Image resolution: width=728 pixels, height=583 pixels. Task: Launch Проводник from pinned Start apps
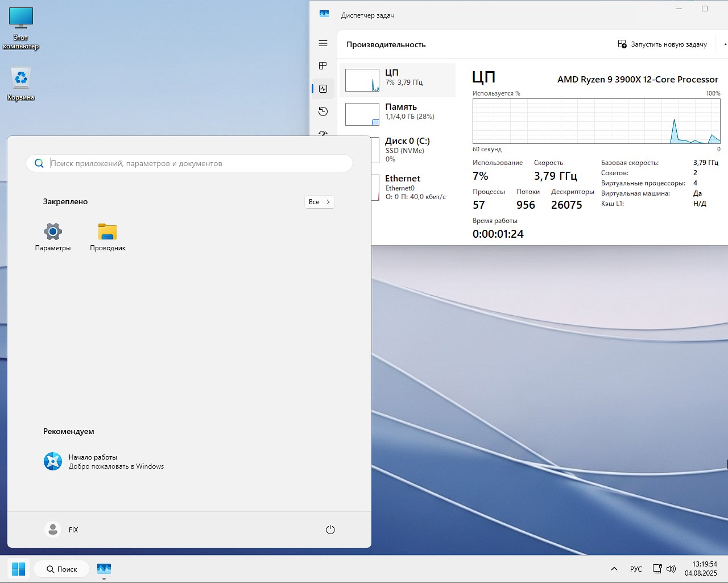107,237
